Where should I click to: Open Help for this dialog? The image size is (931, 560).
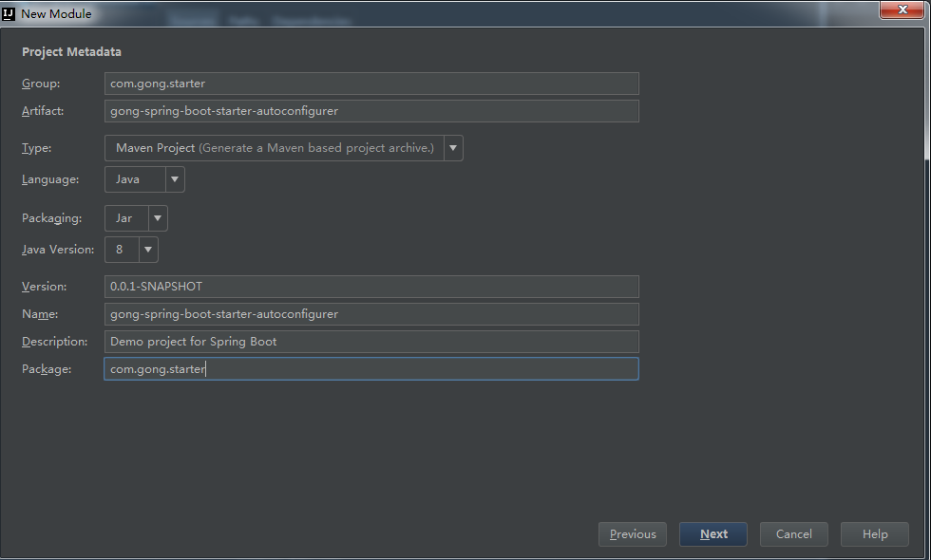click(874, 534)
